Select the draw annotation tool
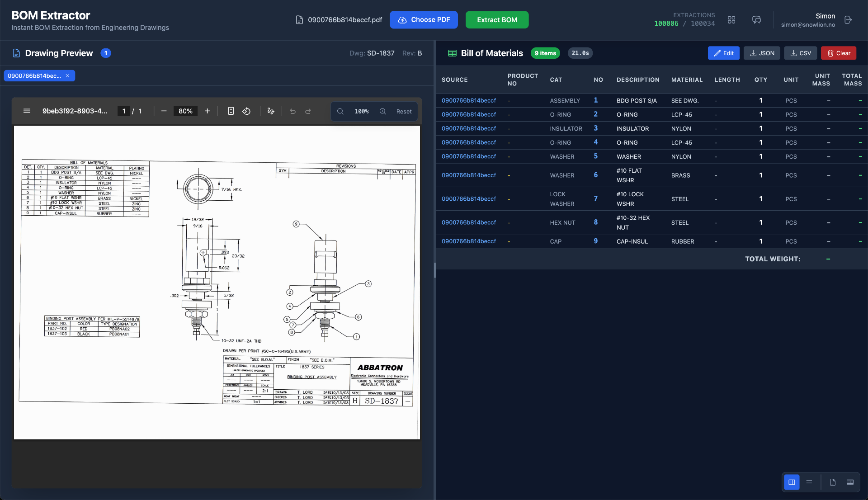The image size is (868, 500). click(271, 111)
